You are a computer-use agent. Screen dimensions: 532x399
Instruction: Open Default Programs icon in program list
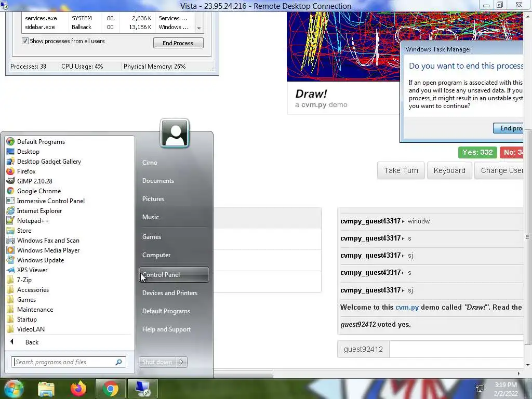tap(10, 141)
